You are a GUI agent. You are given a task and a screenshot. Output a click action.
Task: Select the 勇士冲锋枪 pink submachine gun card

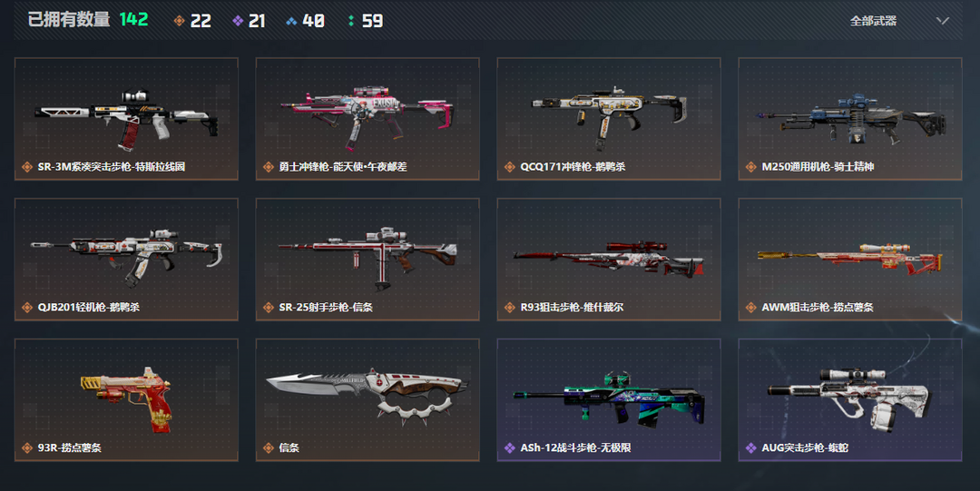click(x=367, y=119)
